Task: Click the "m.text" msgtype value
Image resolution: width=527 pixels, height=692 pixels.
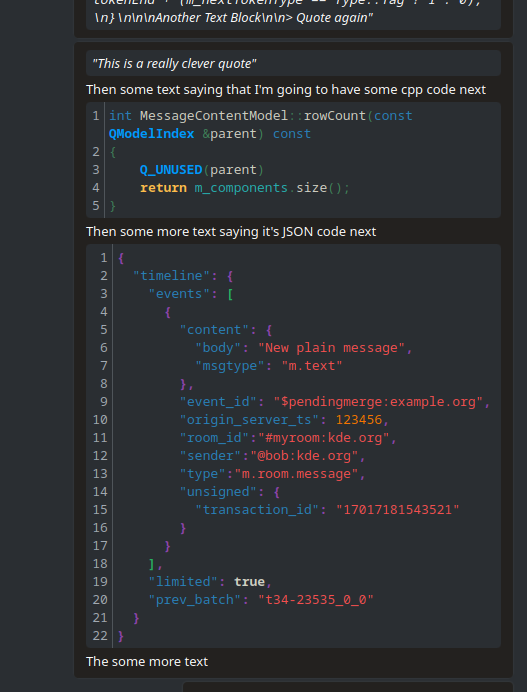Action: coord(312,366)
